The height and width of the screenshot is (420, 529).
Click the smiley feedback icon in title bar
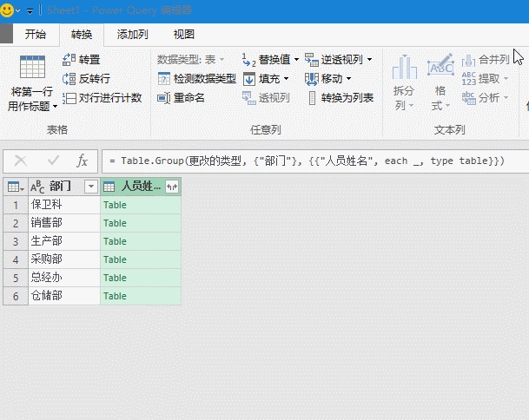tap(7, 10)
